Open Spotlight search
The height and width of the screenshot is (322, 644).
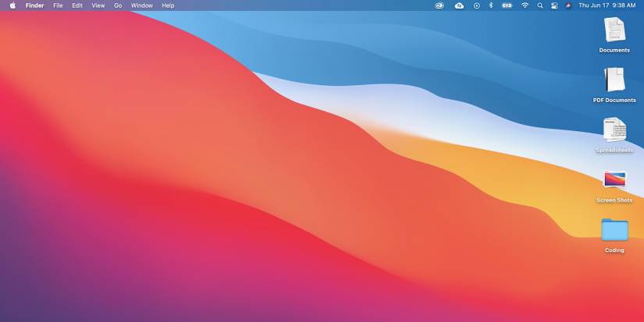[x=540, y=5]
